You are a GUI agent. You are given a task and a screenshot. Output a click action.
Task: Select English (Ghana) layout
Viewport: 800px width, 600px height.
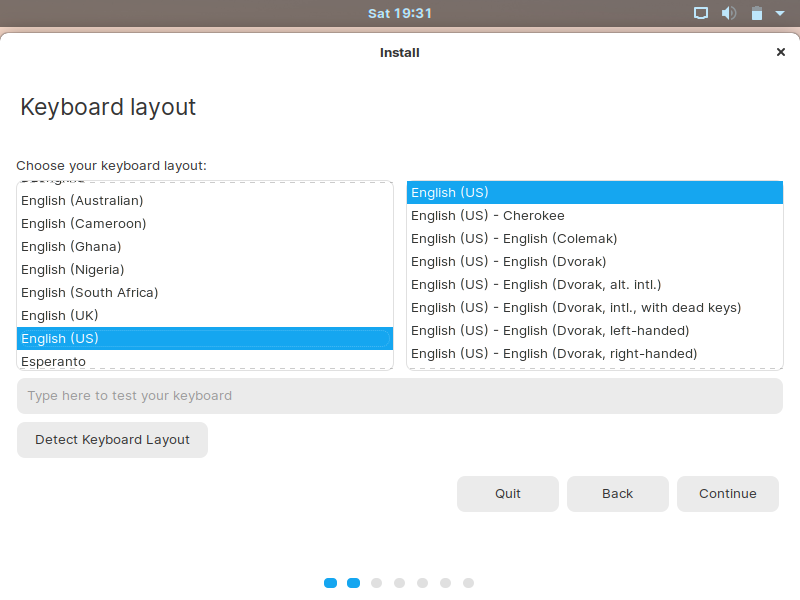coord(205,246)
